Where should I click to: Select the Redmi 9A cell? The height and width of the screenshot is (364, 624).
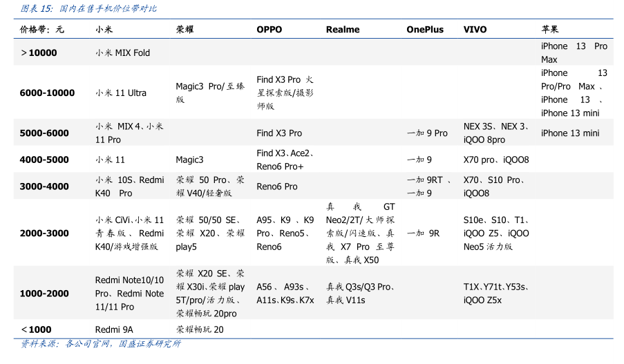pyautogui.click(x=114, y=329)
